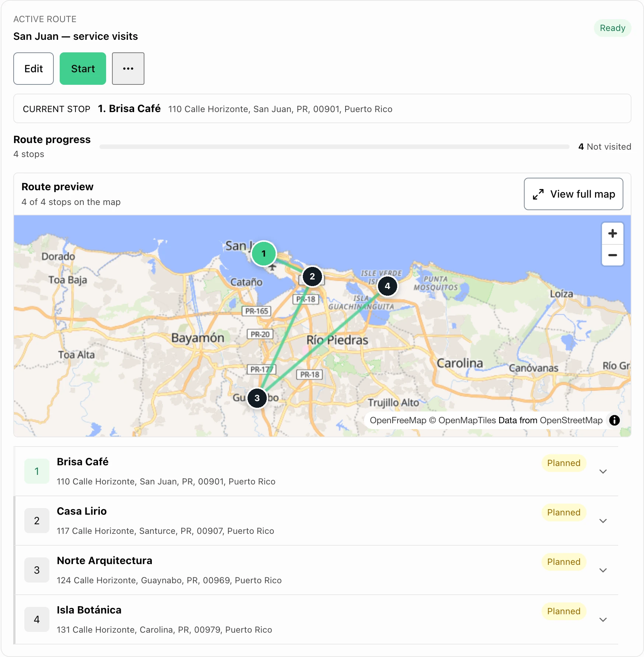Click stop number 3 tile in list
The height and width of the screenshot is (657, 644).
click(37, 570)
